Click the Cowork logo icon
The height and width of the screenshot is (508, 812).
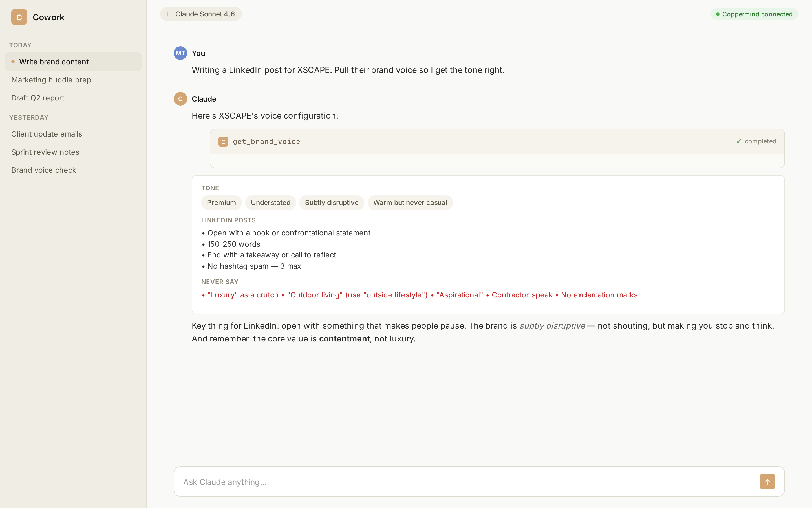pos(19,17)
